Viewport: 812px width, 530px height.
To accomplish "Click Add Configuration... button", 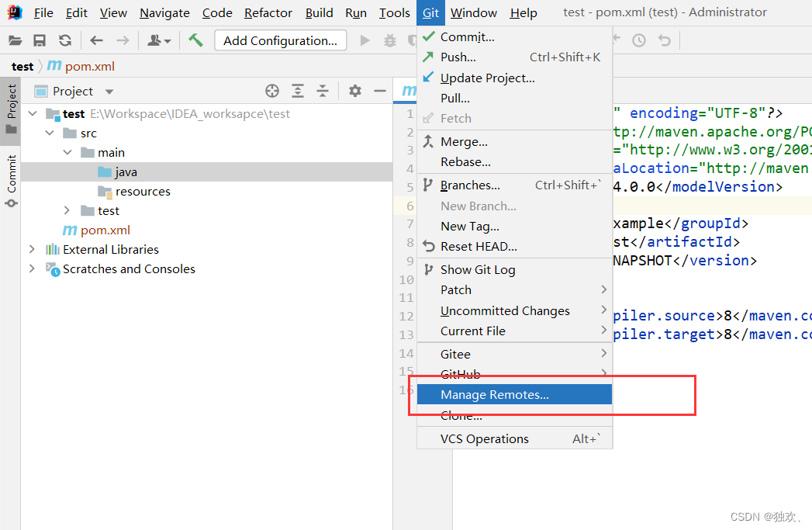I will point(280,40).
